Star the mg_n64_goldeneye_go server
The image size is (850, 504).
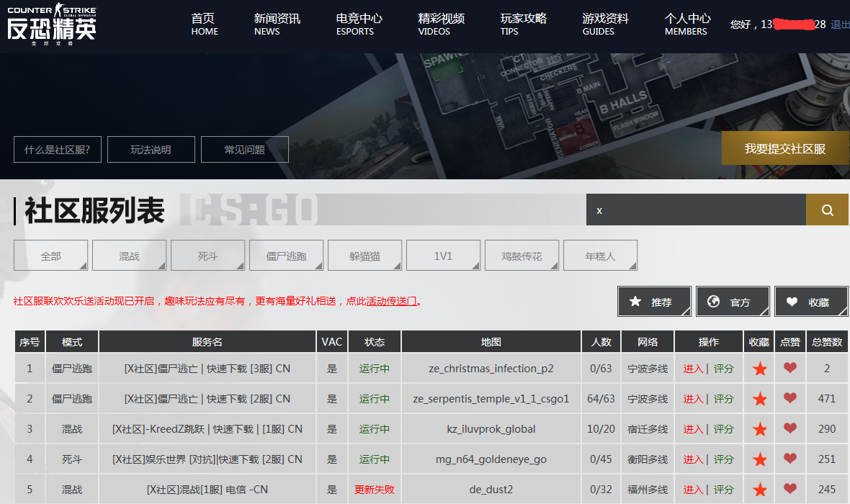coord(759,459)
